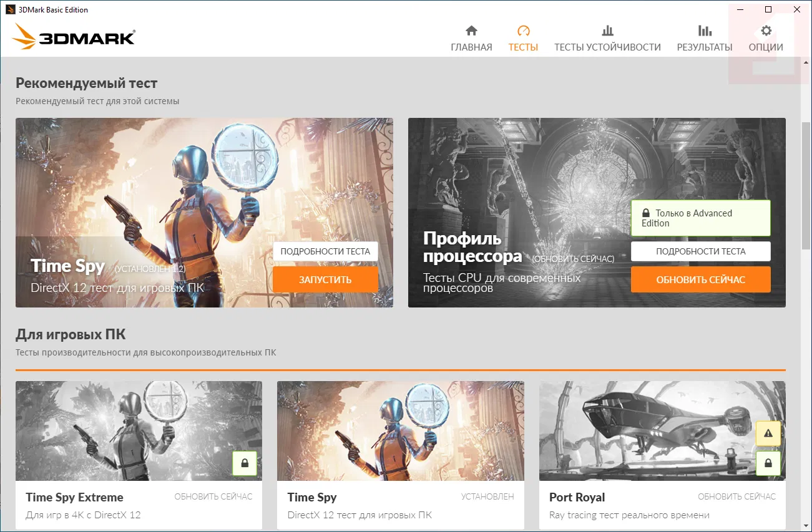This screenshot has width=812, height=532.
Task: Click the yellow warning icon on Port Royal
Action: point(768,433)
